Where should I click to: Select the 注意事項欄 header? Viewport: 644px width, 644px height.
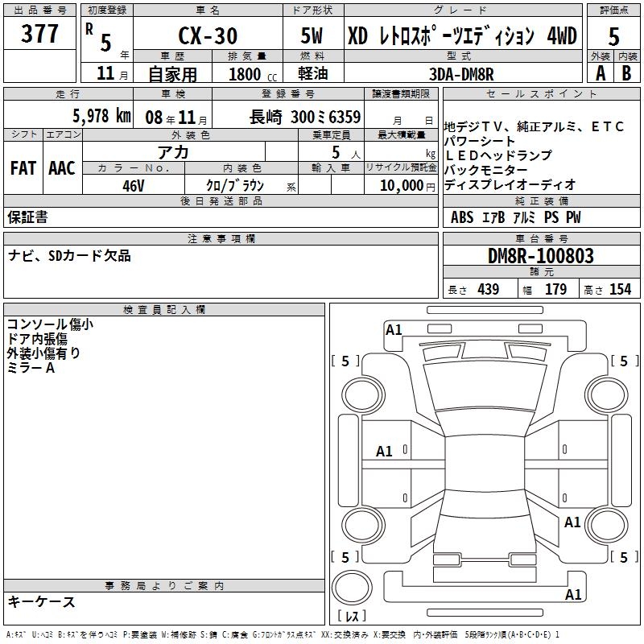[221, 238]
